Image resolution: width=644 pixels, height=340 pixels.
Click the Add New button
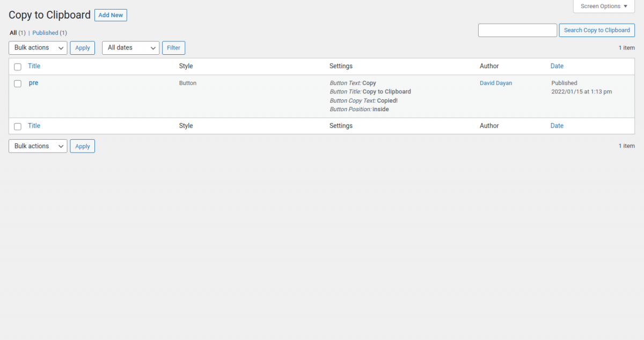tap(111, 15)
